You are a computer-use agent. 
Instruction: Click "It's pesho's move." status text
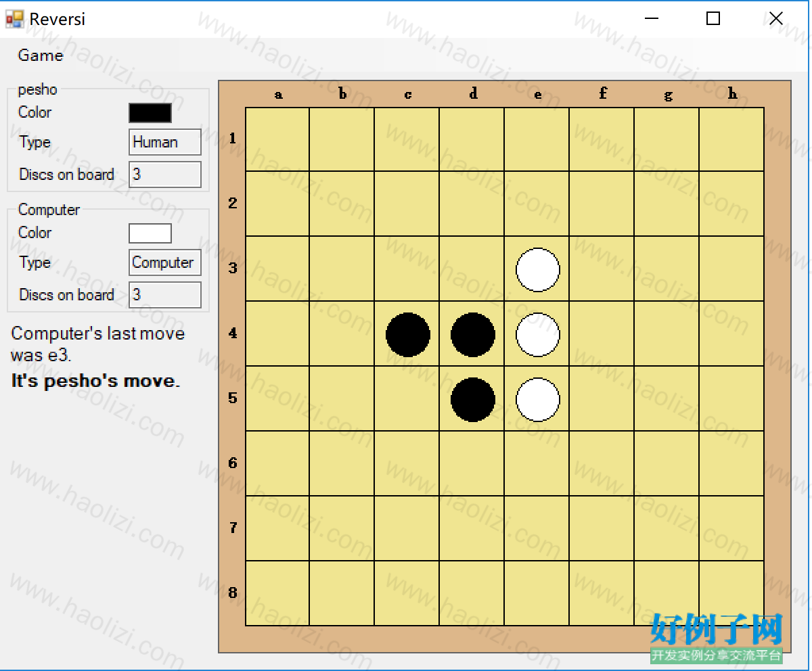(x=96, y=381)
